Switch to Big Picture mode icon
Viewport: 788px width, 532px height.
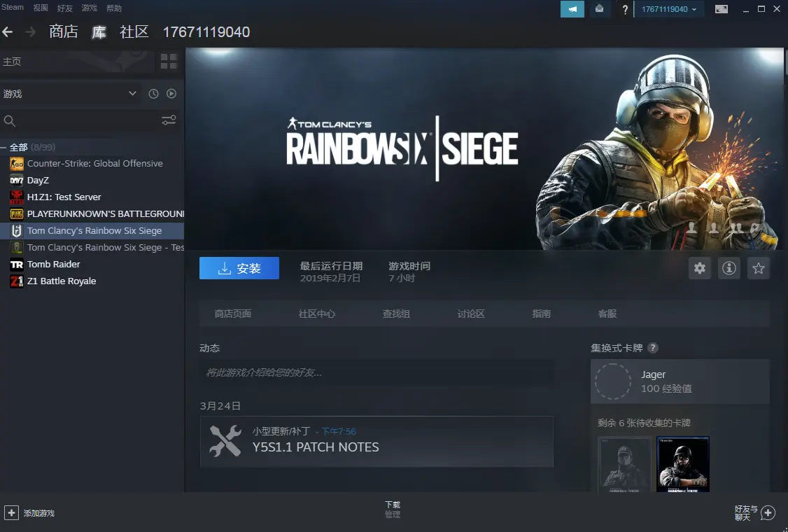click(x=721, y=9)
